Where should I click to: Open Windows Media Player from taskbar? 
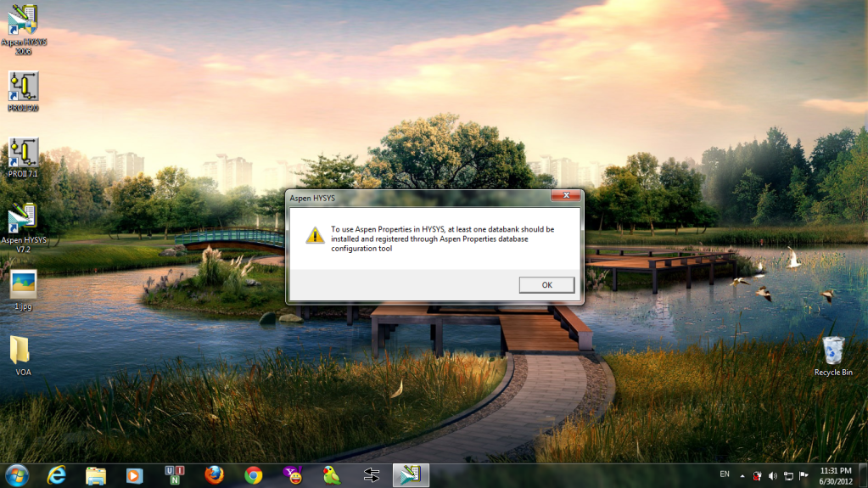134,474
